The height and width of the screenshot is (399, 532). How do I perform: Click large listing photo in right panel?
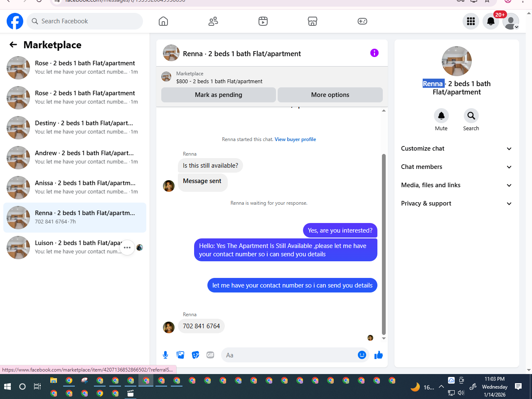point(457,61)
